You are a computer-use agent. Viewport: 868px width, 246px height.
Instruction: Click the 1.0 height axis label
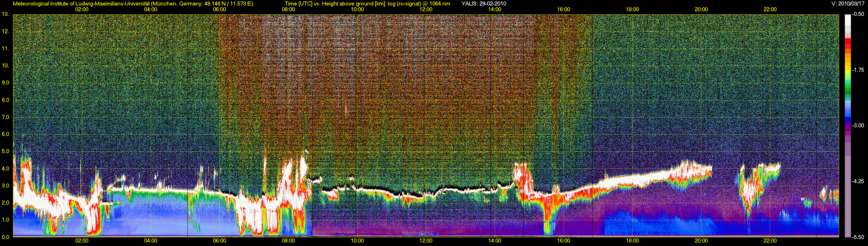pyautogui.click(x=5, y=220)
